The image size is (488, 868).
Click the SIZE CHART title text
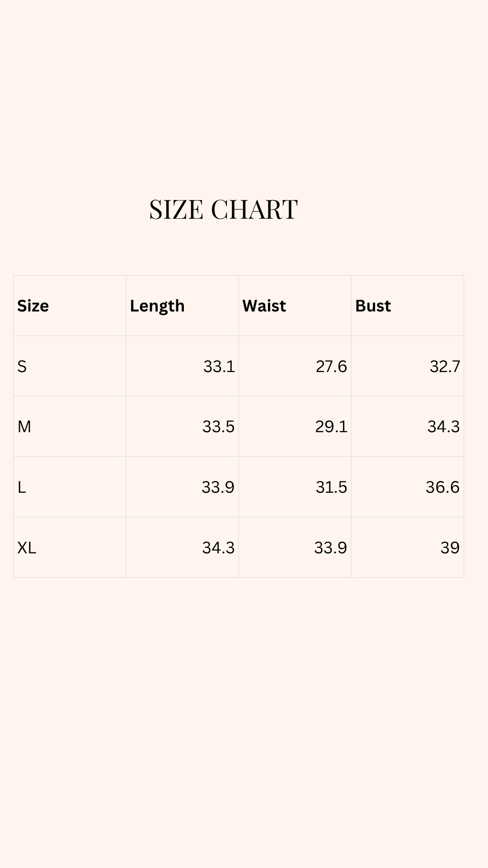tap(223, 210)
